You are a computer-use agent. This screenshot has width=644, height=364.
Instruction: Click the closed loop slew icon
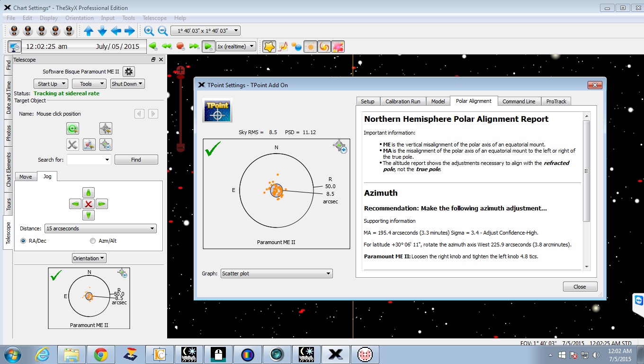89,145
